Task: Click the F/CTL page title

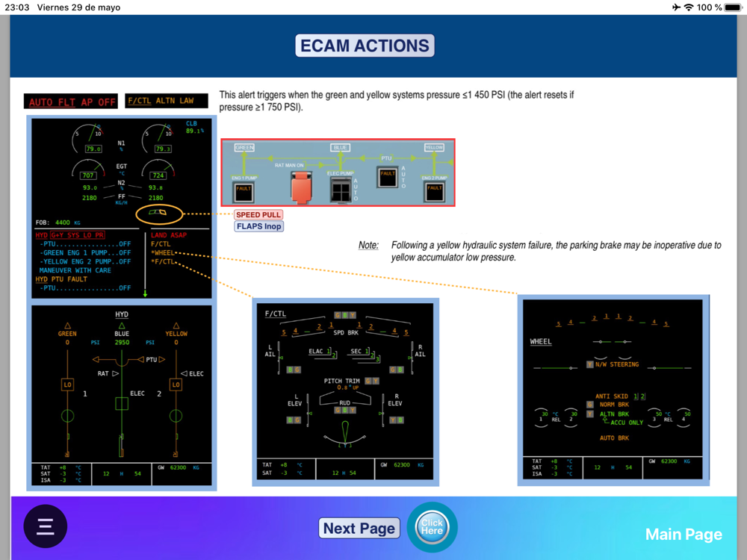Action: (276, 314)
